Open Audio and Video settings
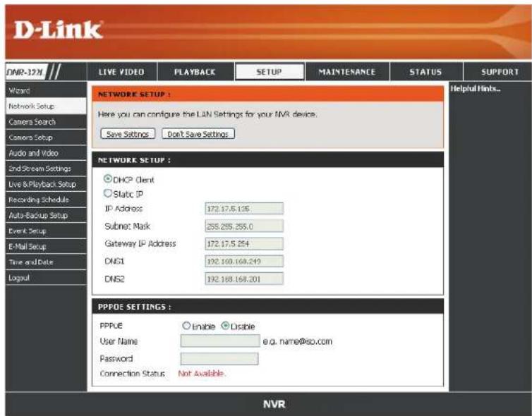 [x=46, y=153]
